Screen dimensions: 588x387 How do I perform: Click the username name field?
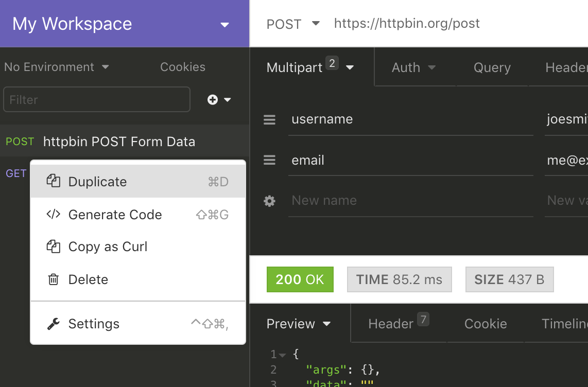click(411, 119)
